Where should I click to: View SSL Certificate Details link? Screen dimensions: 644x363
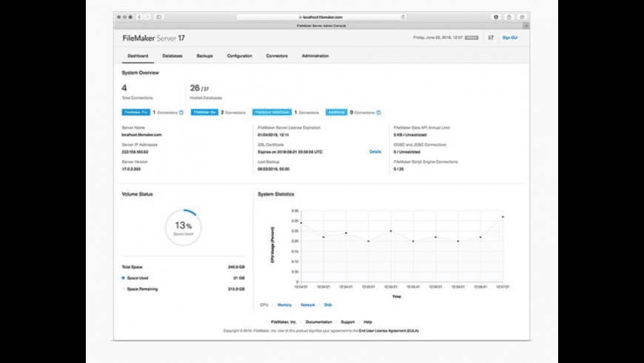[375, 152]
